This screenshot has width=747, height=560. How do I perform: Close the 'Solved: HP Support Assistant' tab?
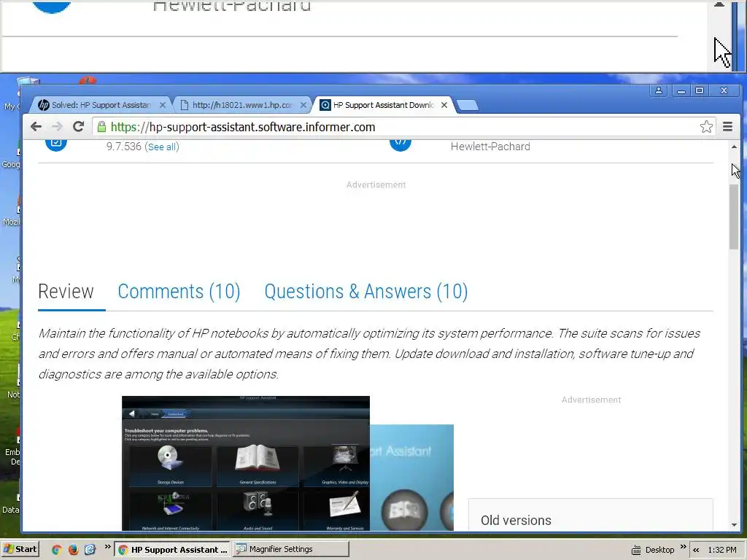[163, 105]
